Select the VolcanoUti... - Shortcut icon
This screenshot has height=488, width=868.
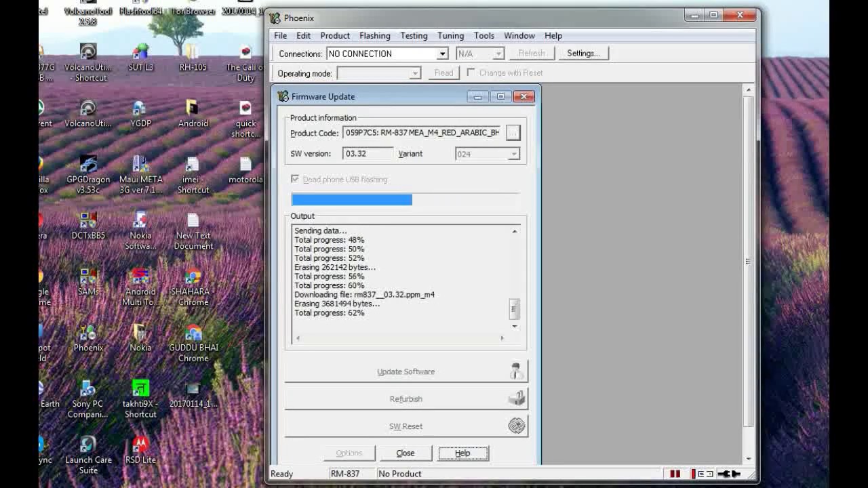(x=88, y=62)
